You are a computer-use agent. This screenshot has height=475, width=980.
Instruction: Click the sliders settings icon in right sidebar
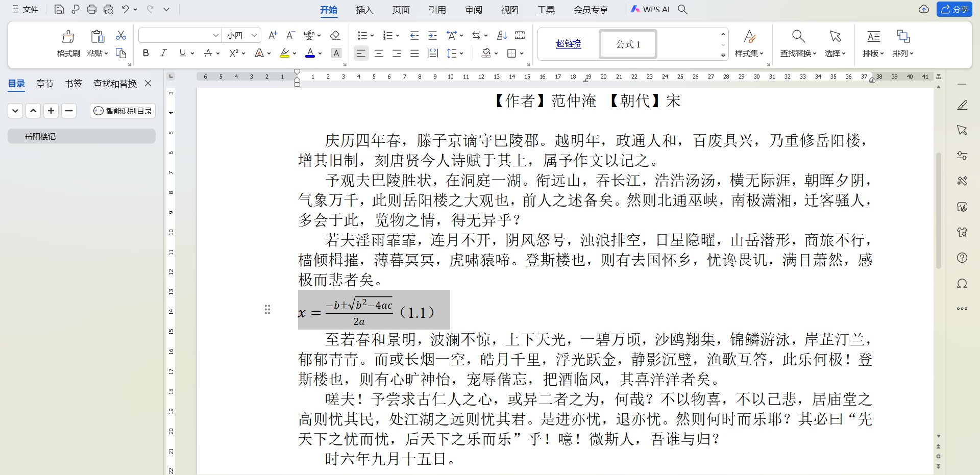[x=962, y=156]
